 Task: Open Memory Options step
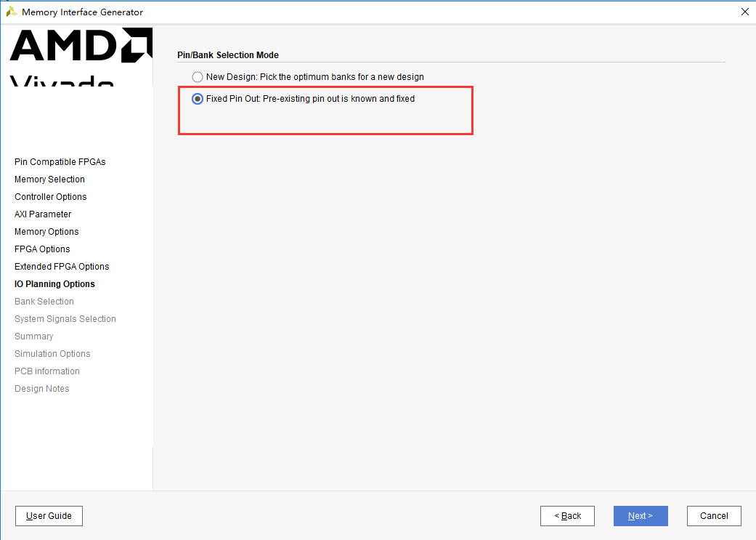[46, 232]
